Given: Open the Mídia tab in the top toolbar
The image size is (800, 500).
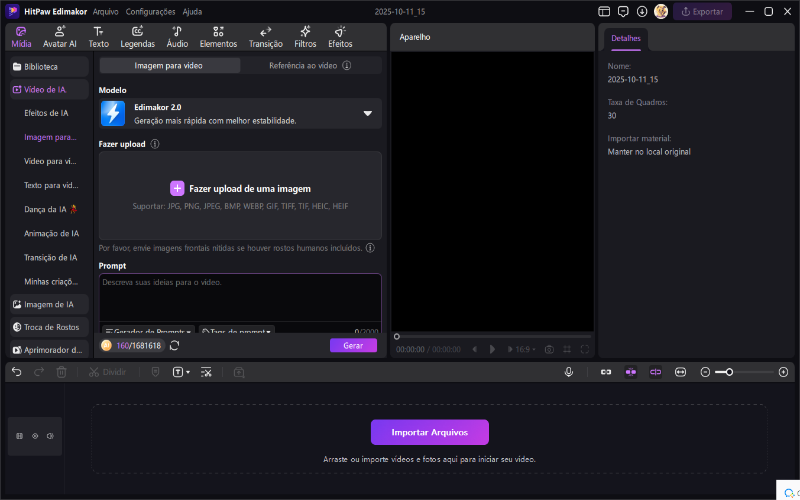Looking at the screenshot, I should click(21, 37).
